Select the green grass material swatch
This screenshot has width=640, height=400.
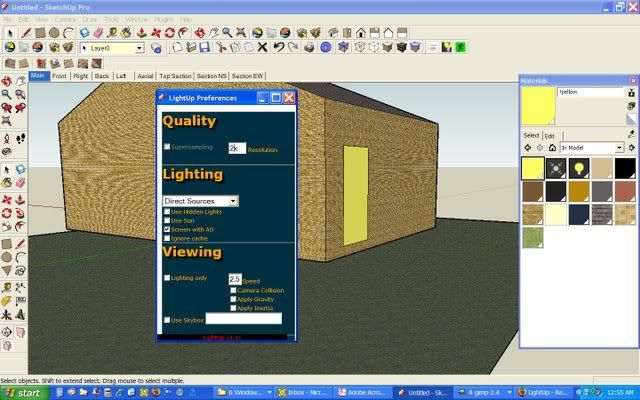(533, 237)
